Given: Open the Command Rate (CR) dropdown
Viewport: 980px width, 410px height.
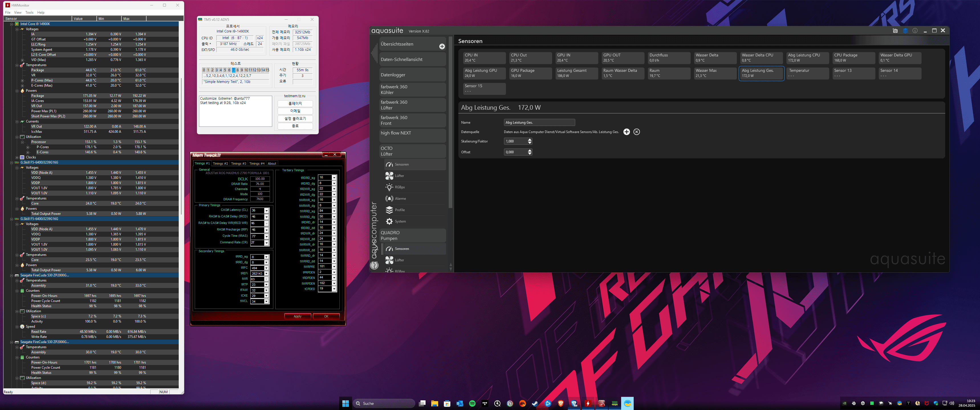Looking at the screenshot, I should coord(267,243).
